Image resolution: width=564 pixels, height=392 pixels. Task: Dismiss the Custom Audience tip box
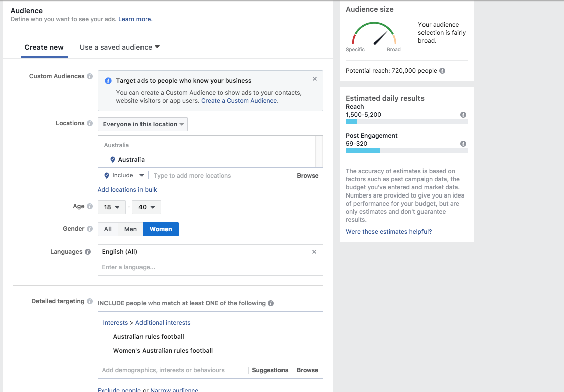coord(315,79)
